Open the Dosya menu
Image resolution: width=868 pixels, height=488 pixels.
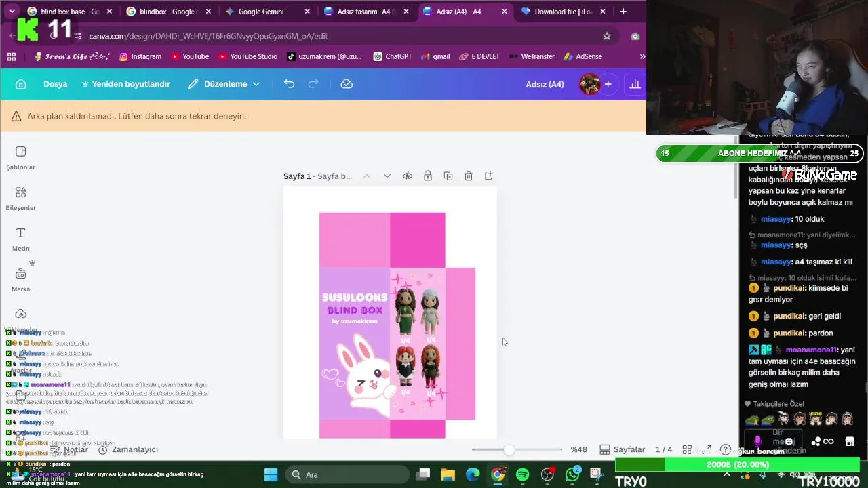(x=55, y=84)
